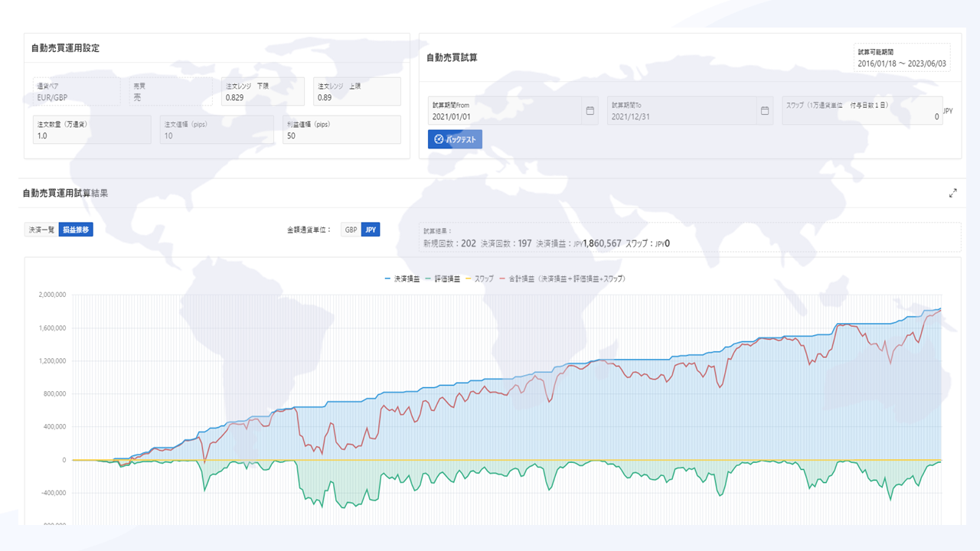
Task: Click the バックテスト button
Action: [x=455, y=139]
